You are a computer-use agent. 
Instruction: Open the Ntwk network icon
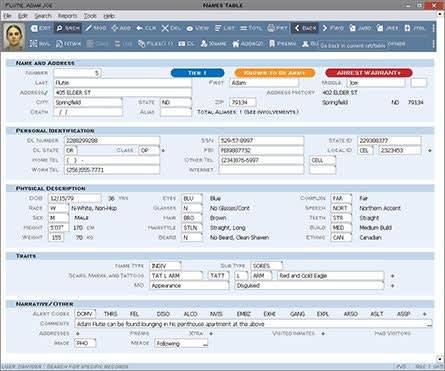(68, 44)
